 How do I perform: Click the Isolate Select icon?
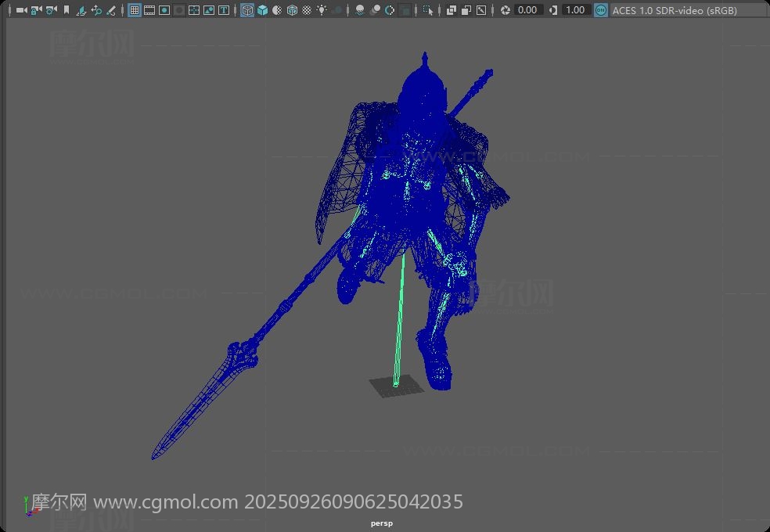tap(427, 10)
